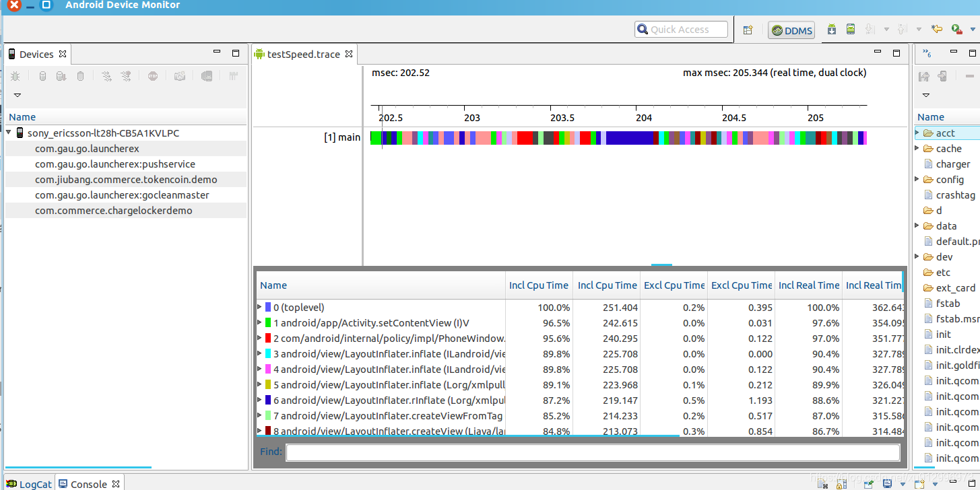The height and width of the screenshot is (490, 980).
Task: Click the Cause GC trash can icon
Action: tap(80, 77)
